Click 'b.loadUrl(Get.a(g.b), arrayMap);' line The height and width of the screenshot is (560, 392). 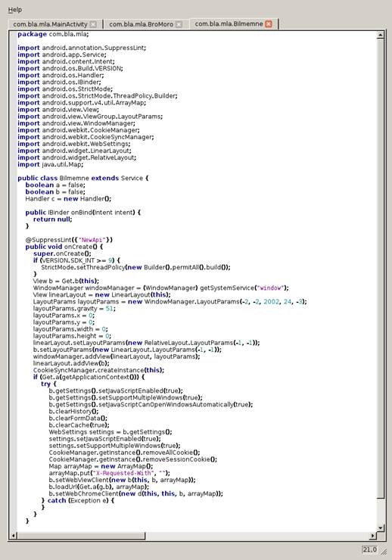coord(99,487)
